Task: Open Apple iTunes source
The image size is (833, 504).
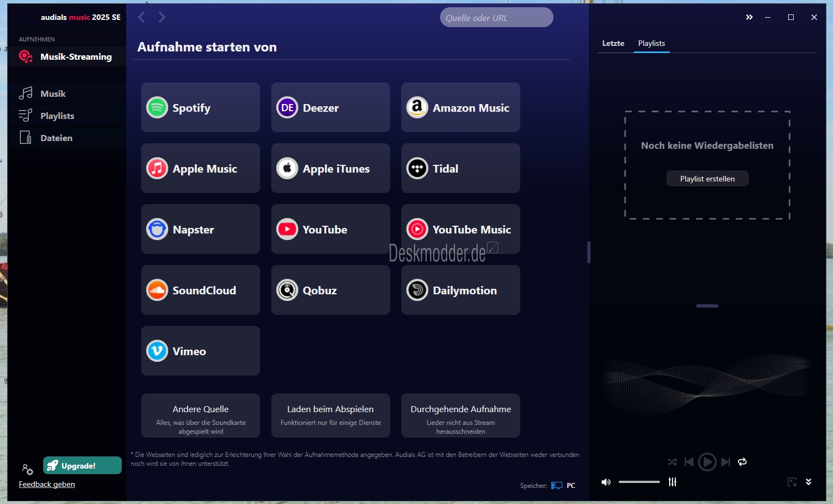Action: point(330,168)
